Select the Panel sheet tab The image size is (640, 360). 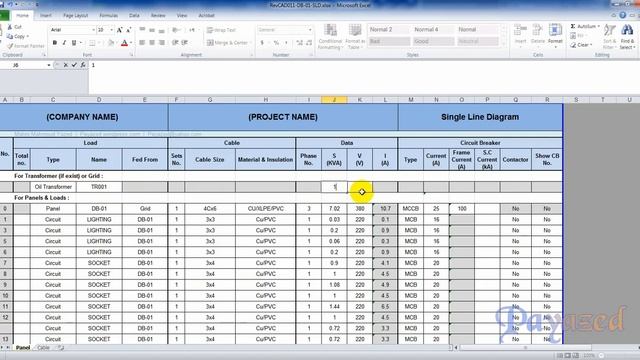click(23, 348)
